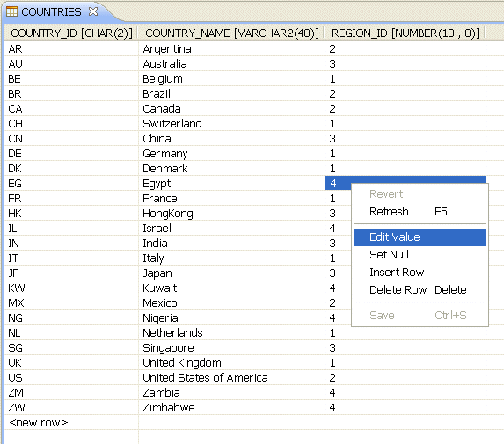
Task: Select the Zambia name cell
Action: tap(231, 393)
